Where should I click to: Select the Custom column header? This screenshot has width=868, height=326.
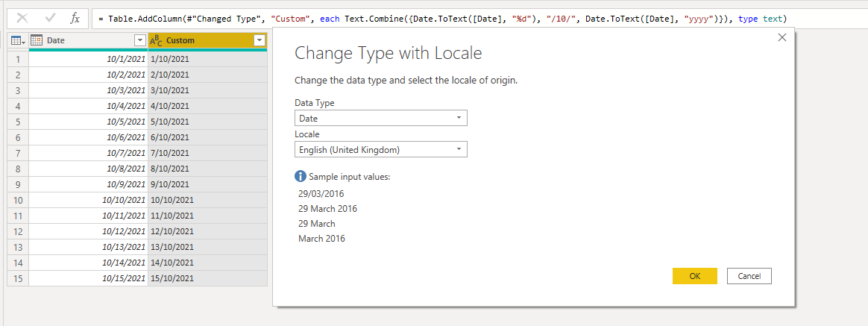(x=207, y=40)
